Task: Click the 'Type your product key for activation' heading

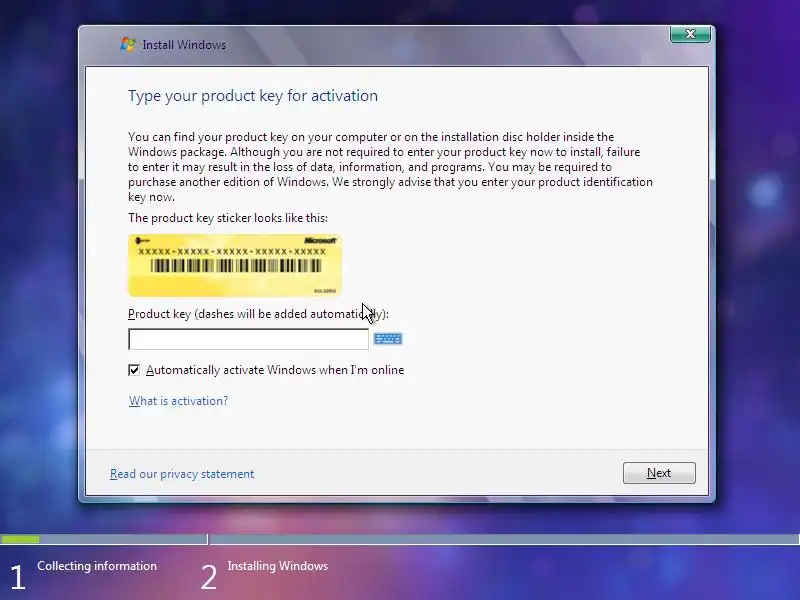Action: click(253, 96)
